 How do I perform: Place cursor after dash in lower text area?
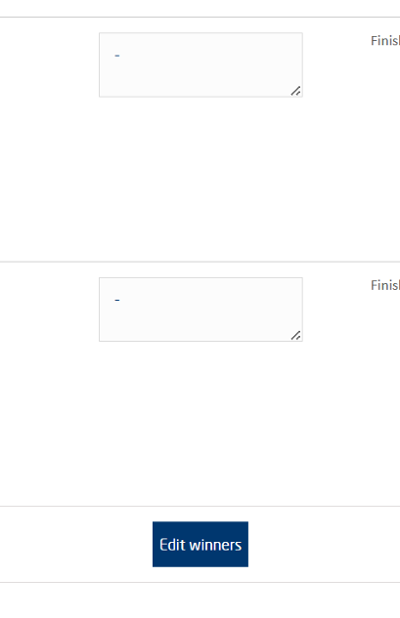(x=120, y=300)
